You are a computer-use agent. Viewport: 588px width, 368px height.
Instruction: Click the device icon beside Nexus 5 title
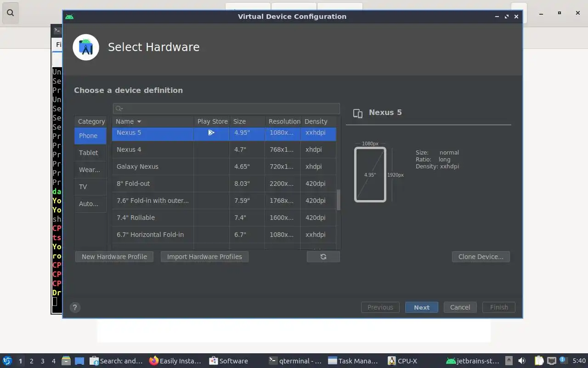point(358,113)
